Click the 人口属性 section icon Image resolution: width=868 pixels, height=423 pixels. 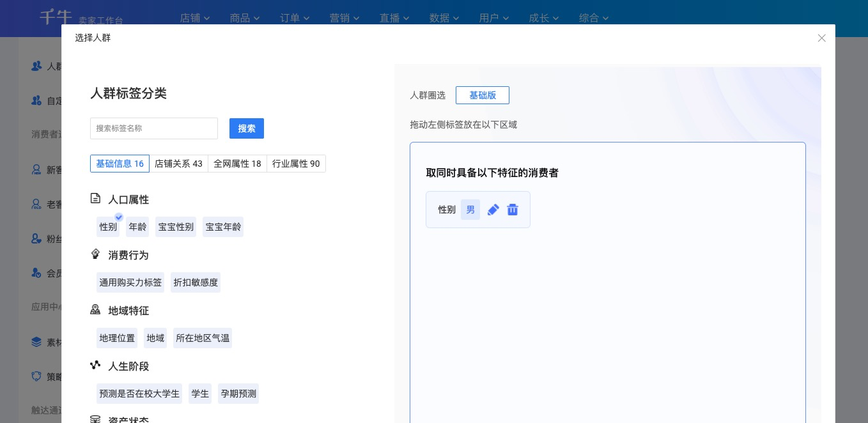click(x=95, y=199)
